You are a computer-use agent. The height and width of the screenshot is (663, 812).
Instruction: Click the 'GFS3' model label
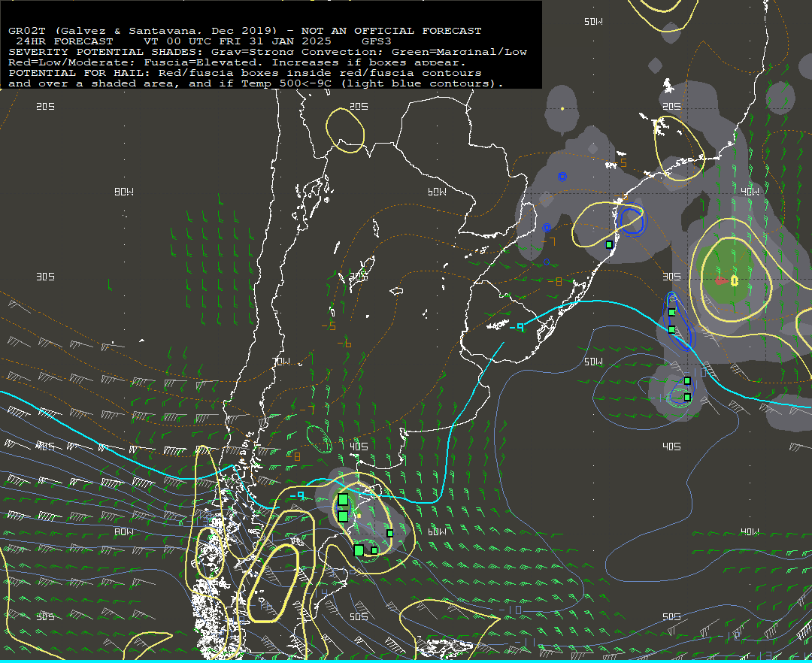click(x=377, y=41)
